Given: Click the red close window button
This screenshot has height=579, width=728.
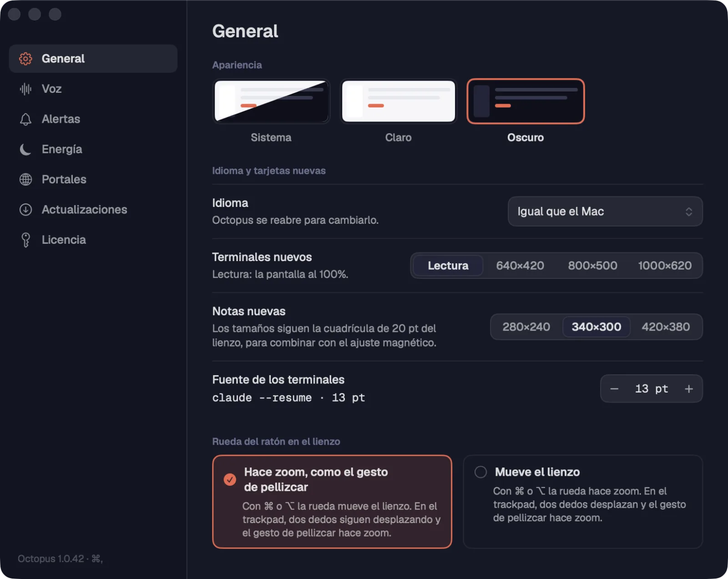Looking at the screenshot, I should [x=15, y=15].
